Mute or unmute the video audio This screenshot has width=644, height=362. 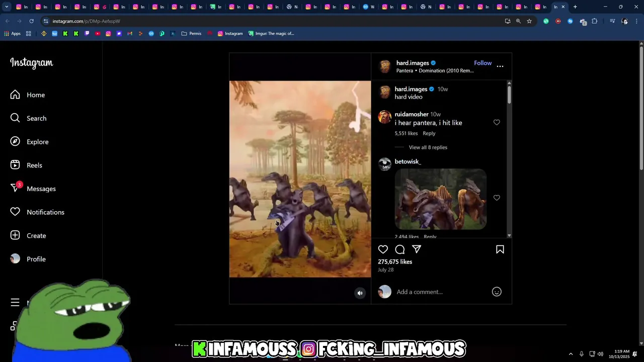(x=360, y=293)
